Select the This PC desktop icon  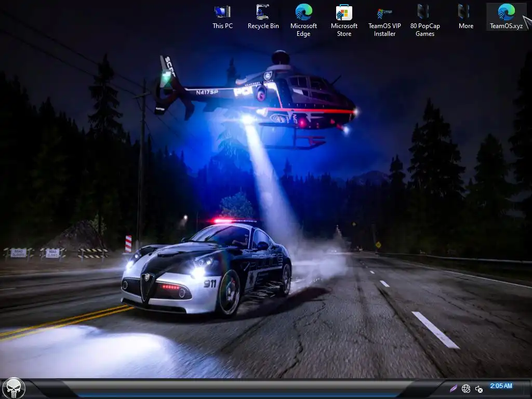222,17
